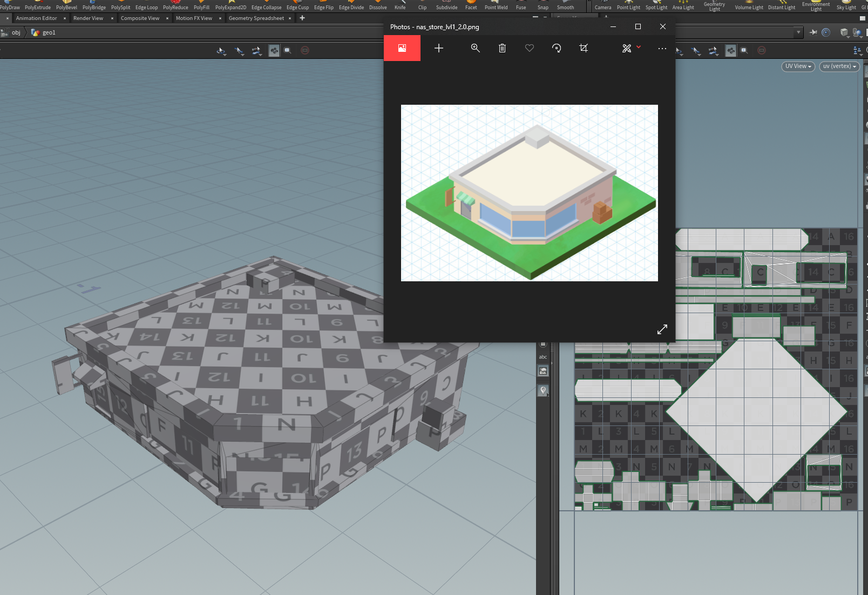Rotate the image in Photos window
Image resolution: width=868 pixels, height=595 pixels.
coord(557,48)
